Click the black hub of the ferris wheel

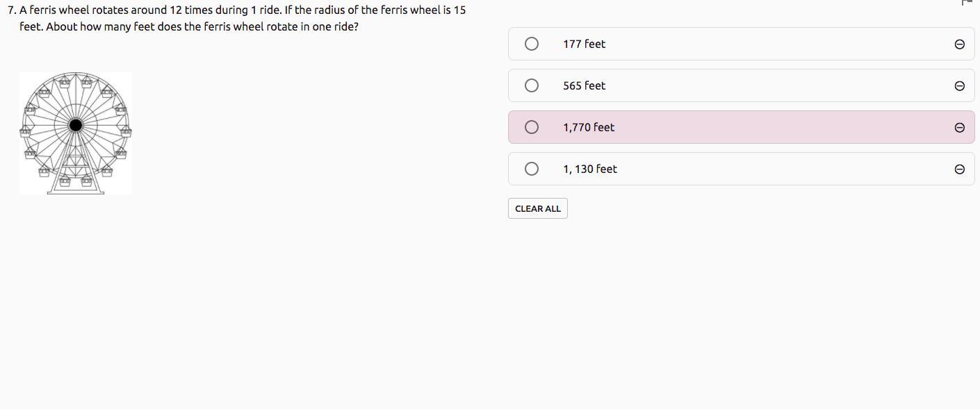(76, 125)
